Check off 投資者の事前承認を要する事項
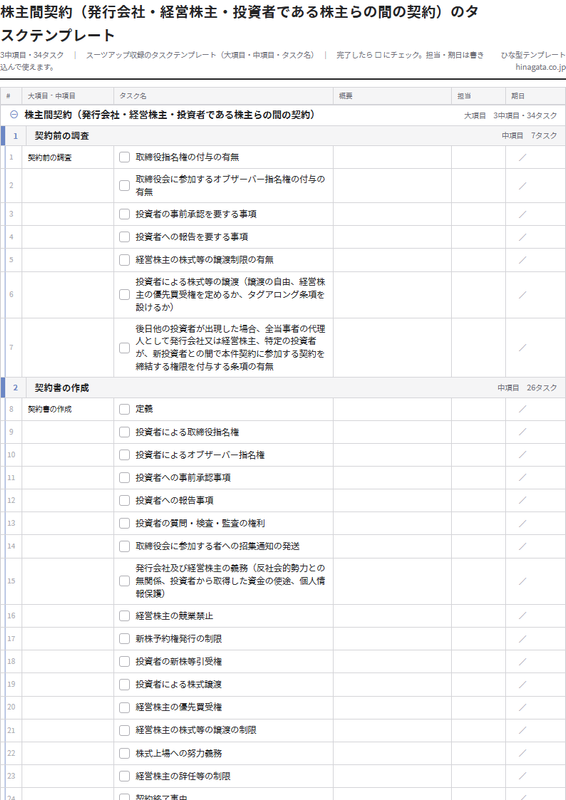566x800 pixels. (x=125, y=214)
